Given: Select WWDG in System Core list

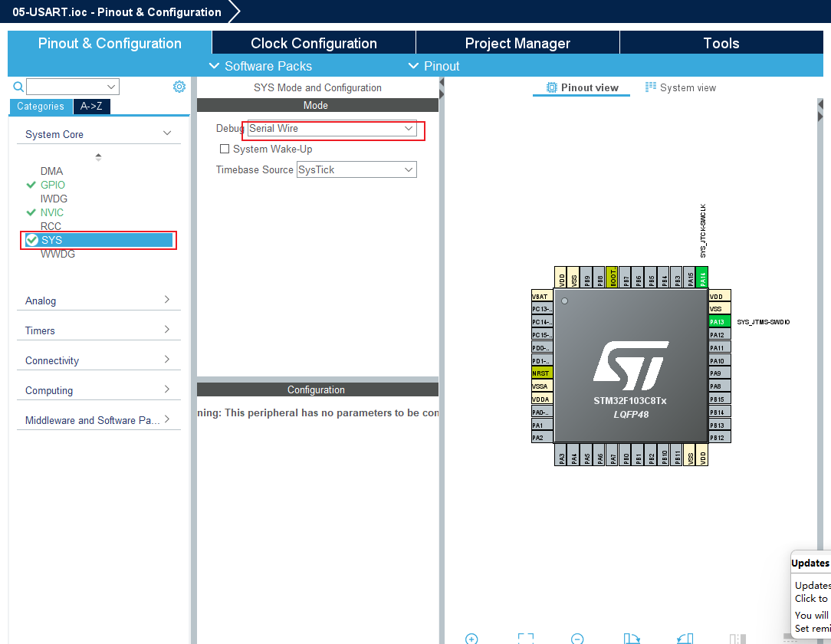Looking at the screenshot, I should pos(57,254).
